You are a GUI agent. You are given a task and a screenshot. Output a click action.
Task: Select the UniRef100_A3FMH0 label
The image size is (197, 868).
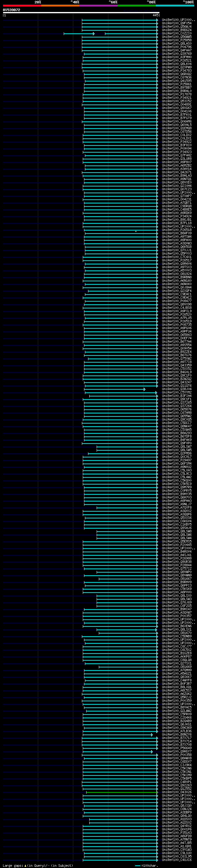pos(176,57)
